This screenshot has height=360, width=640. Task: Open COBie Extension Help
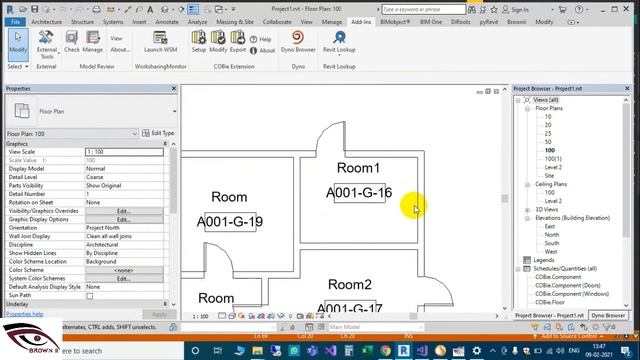pyautogui.click(x=260, y=40)
